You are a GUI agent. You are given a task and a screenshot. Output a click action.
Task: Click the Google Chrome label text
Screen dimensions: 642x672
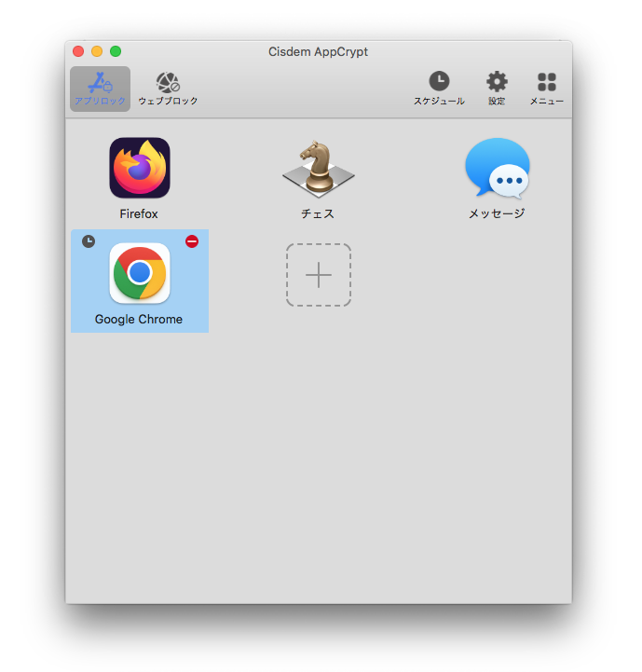pyautogui.click(x=139, y=320)
